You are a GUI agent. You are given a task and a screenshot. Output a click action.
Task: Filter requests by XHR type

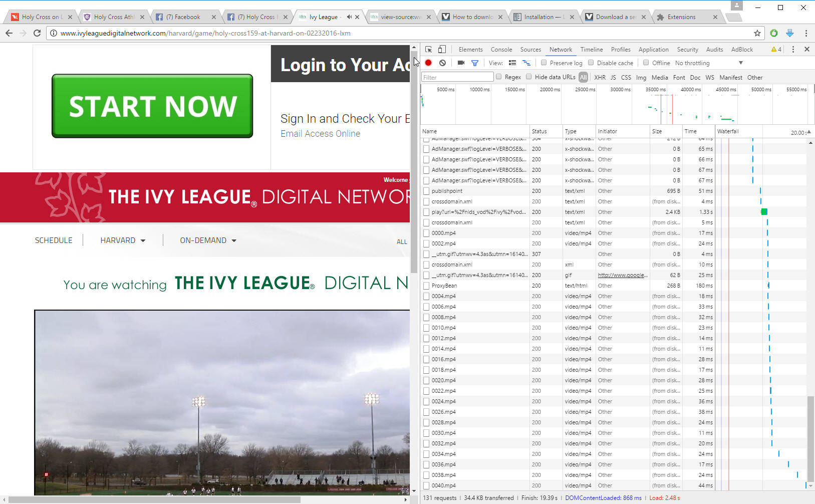pos(600,78)
